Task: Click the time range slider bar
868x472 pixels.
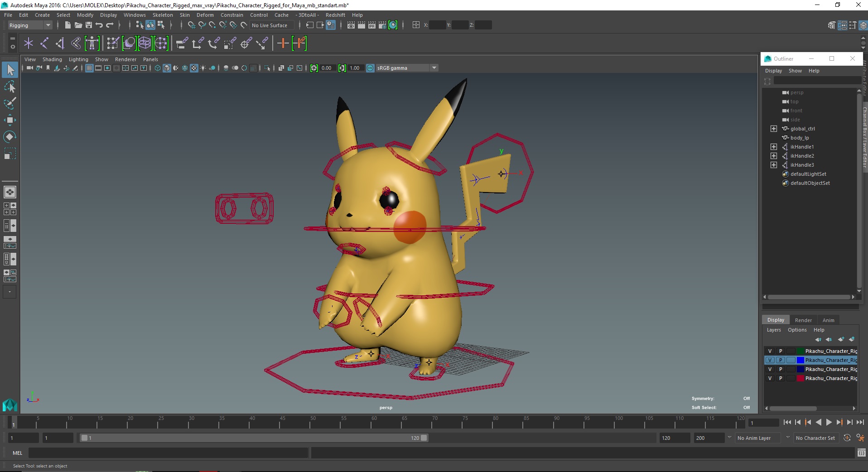Action: [253, 438]
